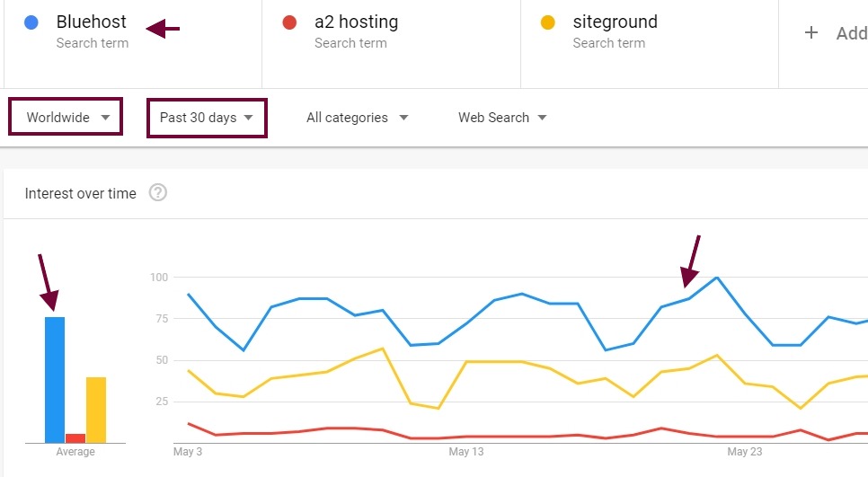Click the Search term subtitle under a2 hosting
Image resolution: width=868 pixels, height=477 pixels.
coord(350,43)
